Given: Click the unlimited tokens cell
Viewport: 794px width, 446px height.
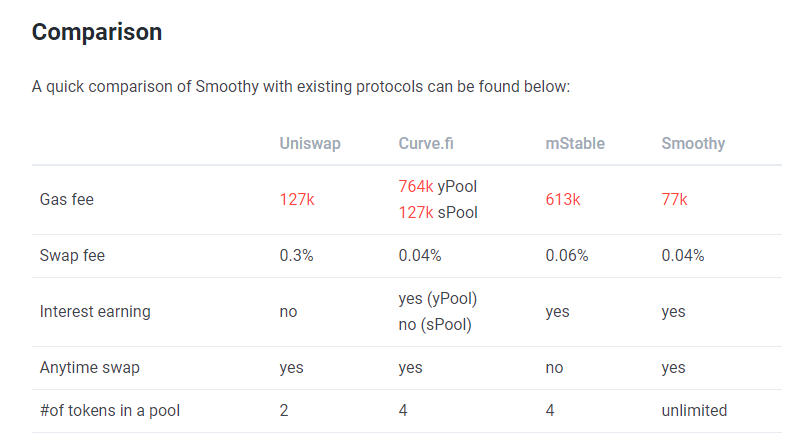Looking at the screenshot, I should pos(694,410).
